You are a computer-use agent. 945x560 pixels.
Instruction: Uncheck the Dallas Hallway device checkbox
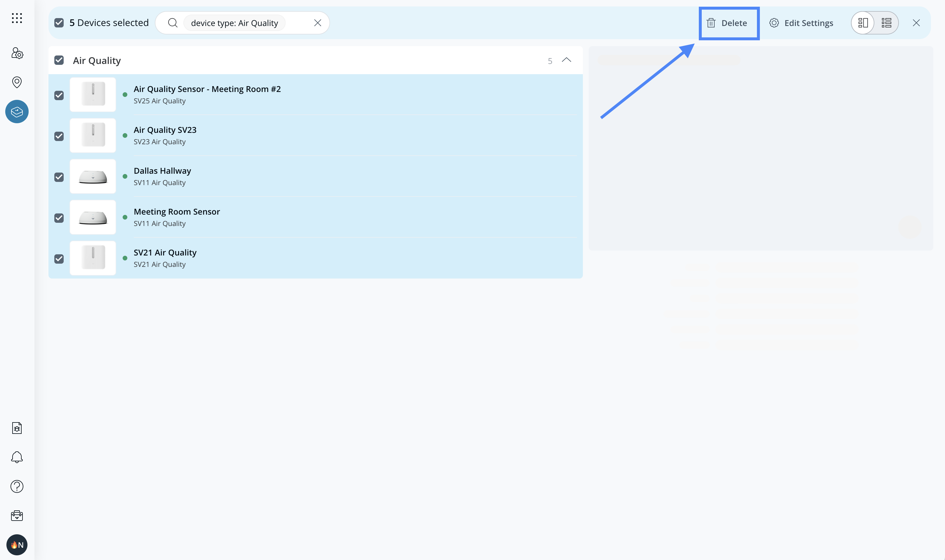59,177
